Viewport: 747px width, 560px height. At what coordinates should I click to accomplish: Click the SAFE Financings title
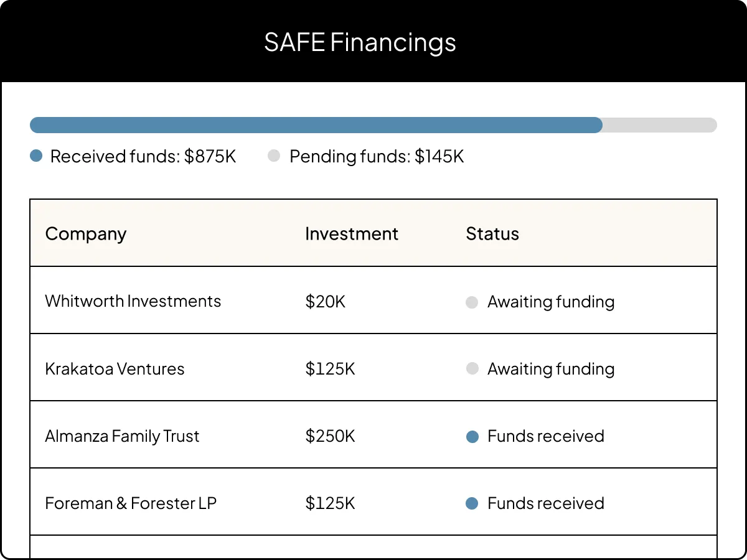tap(361, 42)
